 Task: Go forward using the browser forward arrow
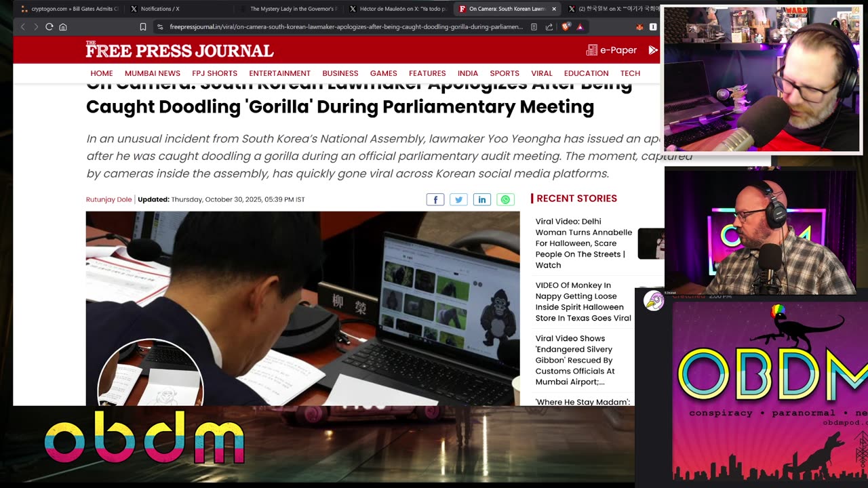tap(35, 26)
